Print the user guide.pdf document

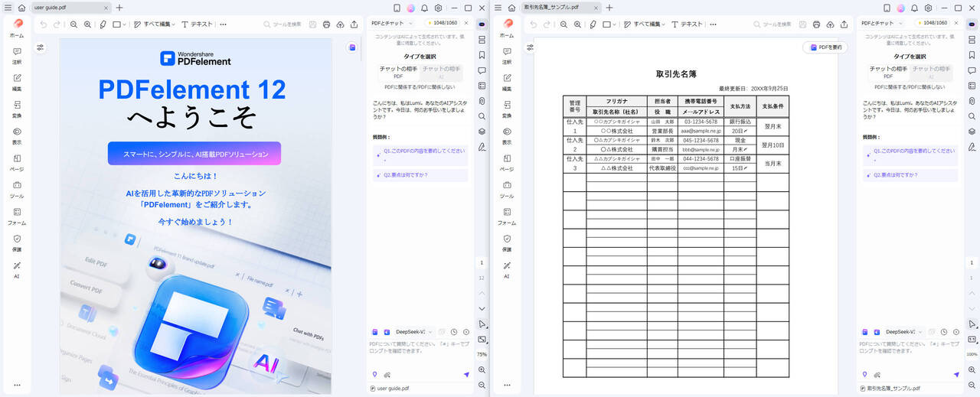click(327, 24)
